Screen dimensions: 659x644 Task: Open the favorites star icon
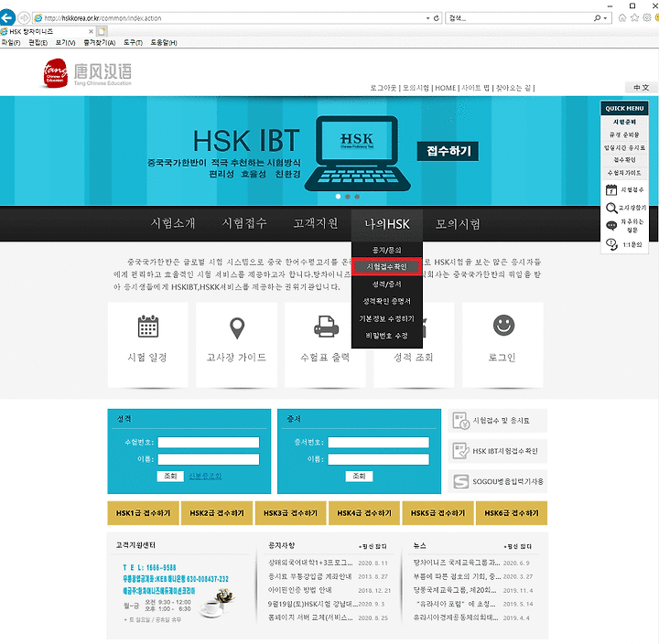point(634,17)
